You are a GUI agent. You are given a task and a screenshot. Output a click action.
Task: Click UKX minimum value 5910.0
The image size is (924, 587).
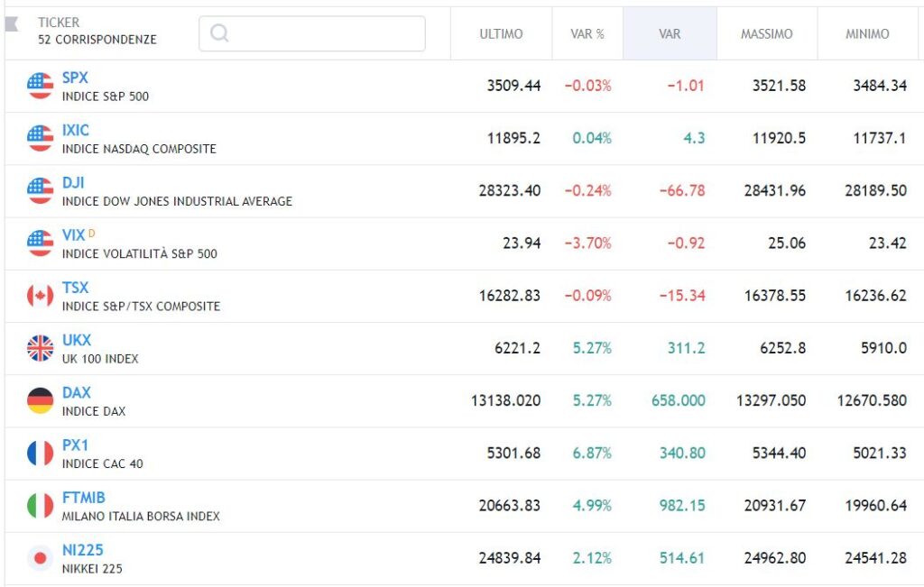(883, 348)
